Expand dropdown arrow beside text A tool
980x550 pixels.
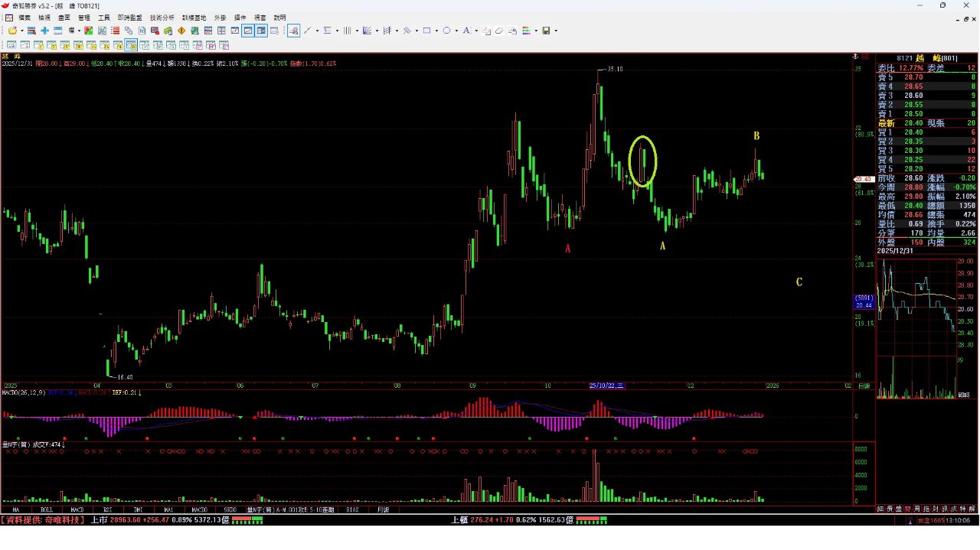(476, 31)
